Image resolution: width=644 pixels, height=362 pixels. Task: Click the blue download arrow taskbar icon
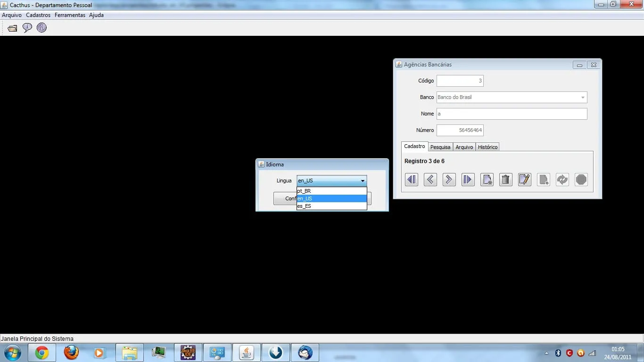coord(276,353)
